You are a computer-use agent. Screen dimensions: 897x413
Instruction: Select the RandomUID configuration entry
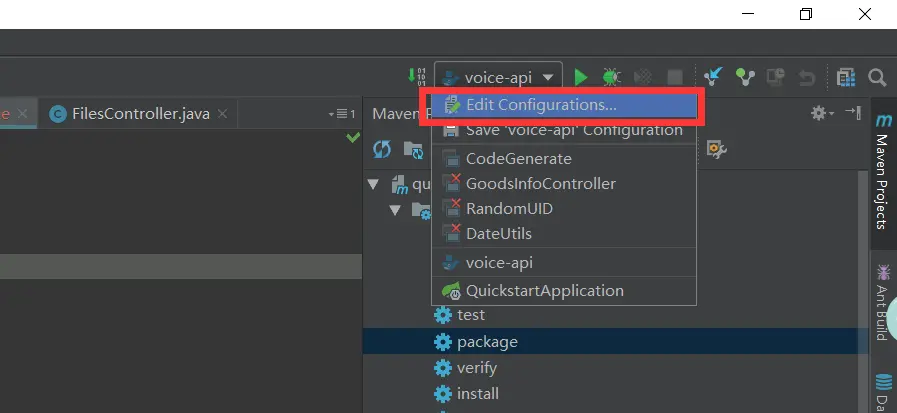(563, 209)
